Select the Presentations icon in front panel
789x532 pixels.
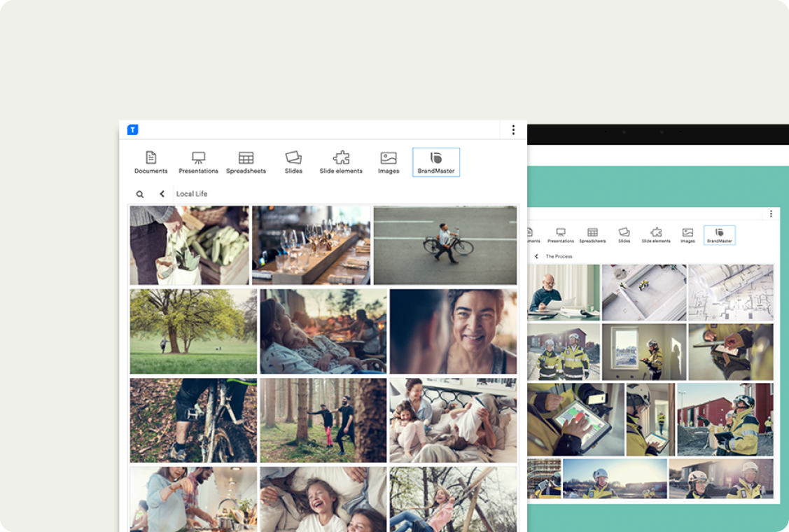click(x=198, y=162)
